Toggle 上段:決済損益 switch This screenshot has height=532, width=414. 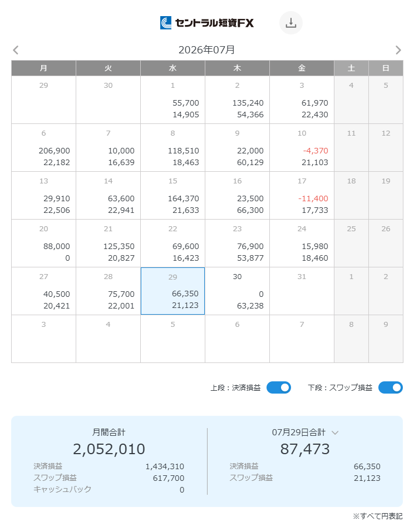[278, 387]
